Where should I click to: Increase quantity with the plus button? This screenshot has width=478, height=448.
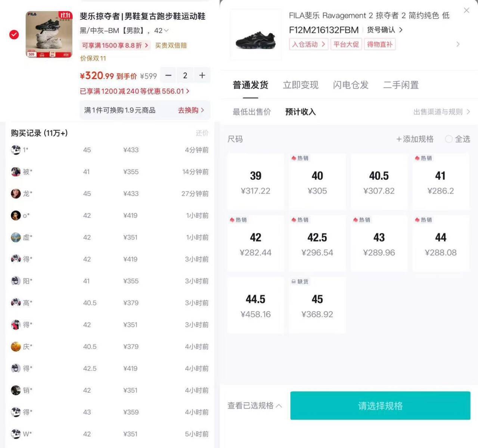(x=202, y=75)
